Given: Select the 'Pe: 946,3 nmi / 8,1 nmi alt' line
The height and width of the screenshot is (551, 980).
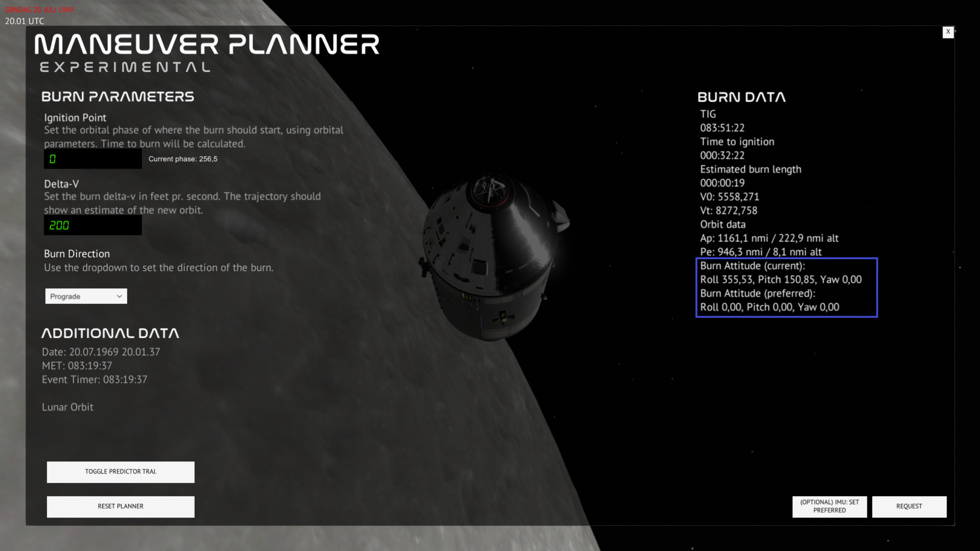Looking at the screenshot, I should 761,252.
